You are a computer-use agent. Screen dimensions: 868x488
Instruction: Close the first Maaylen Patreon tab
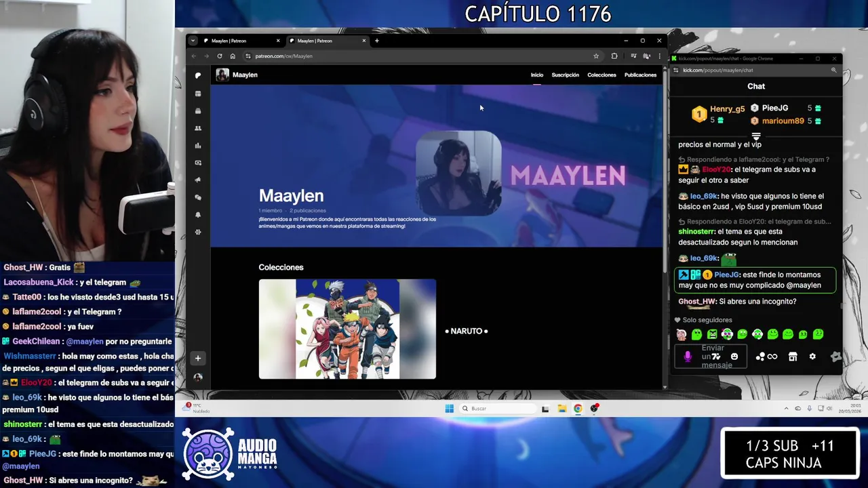278,41
